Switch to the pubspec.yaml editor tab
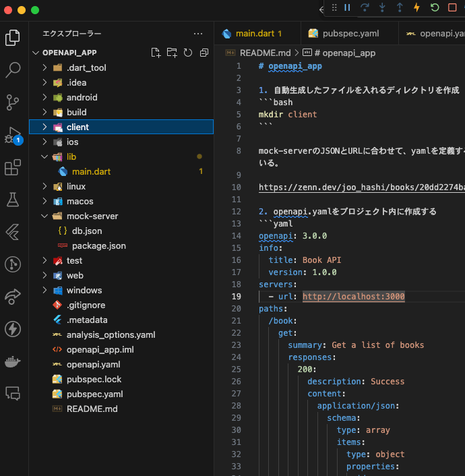The image size is (465, 476). [x=349, y=34]
